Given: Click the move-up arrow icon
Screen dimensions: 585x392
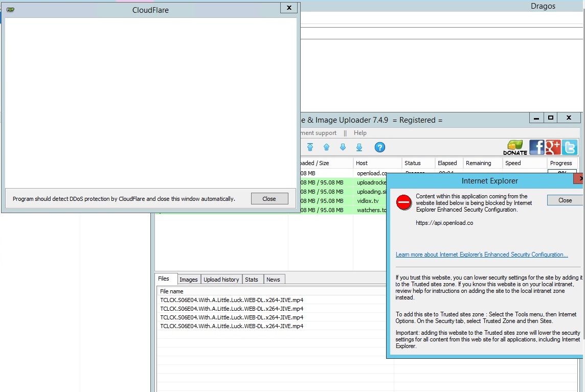Looking at the screenshot, I should point(326,147).
